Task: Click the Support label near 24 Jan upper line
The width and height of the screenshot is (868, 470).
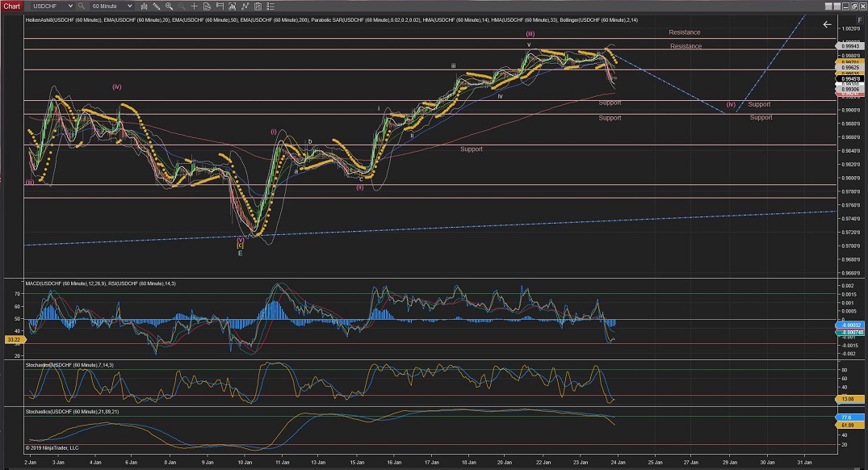Action: coord(610,103)
